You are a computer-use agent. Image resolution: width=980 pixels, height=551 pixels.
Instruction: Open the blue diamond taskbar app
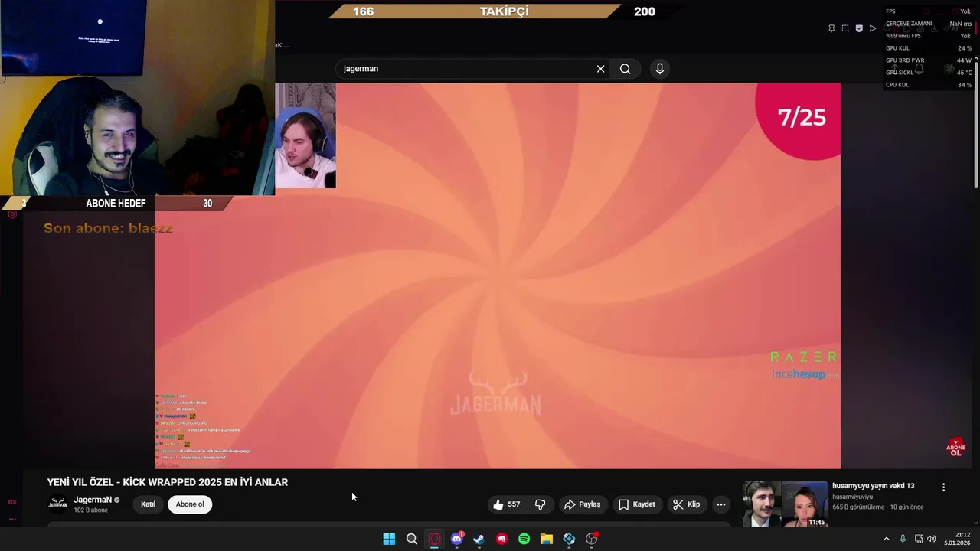[x=569, y=539]
